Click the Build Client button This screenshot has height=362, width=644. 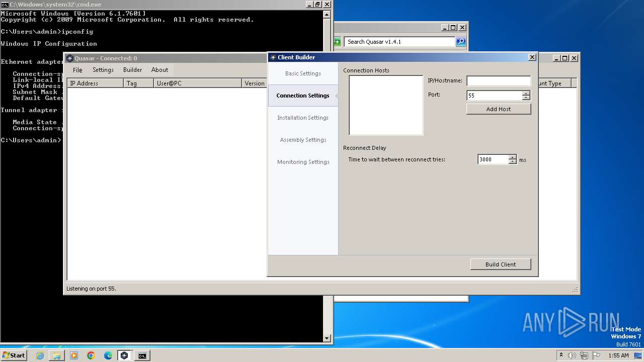[x=501, y=264]
